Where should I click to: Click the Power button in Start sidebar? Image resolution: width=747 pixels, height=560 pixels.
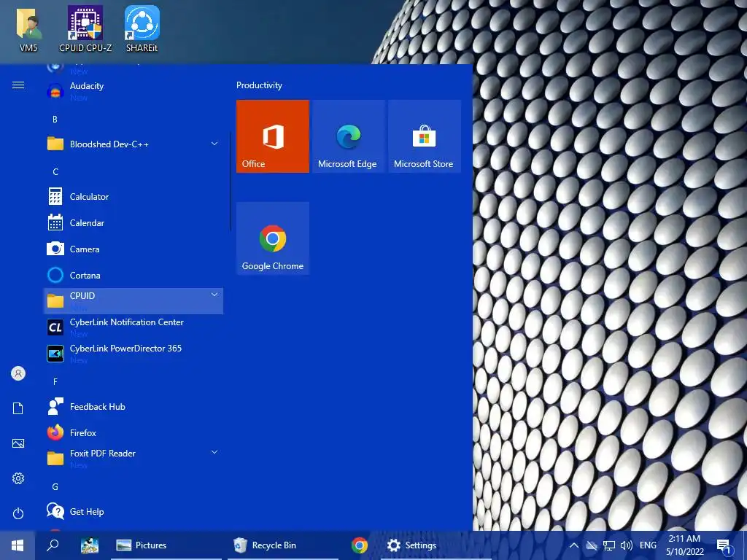[x=18, y=513]
